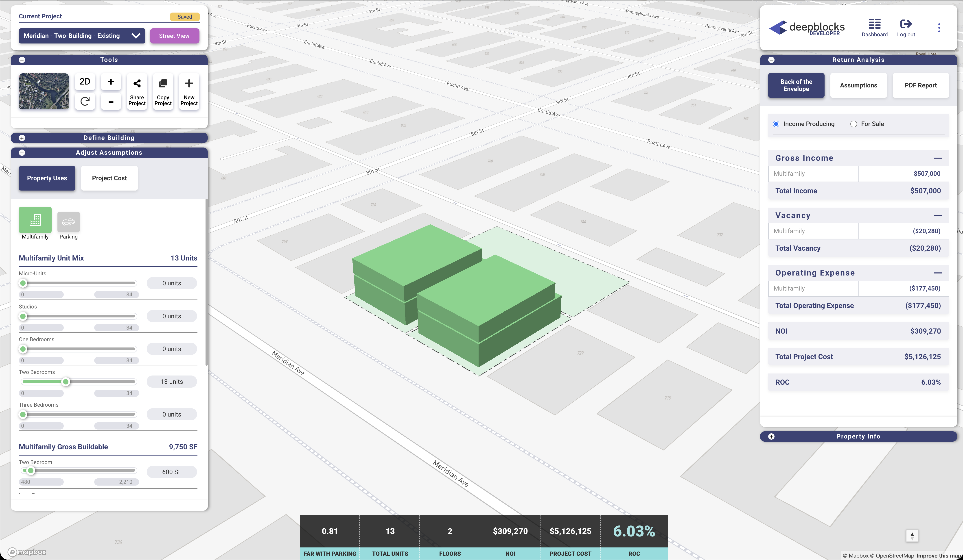This screenshot has width=963, height=560.
Task: Open the Dashboard
Action: 874,28
